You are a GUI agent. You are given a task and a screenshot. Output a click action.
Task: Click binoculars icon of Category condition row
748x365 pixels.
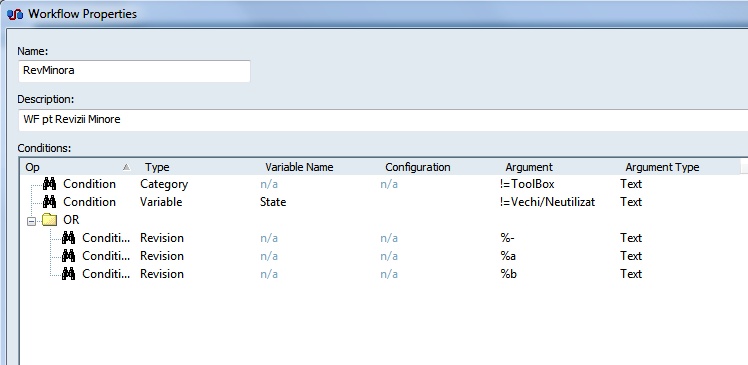point(49,184)
